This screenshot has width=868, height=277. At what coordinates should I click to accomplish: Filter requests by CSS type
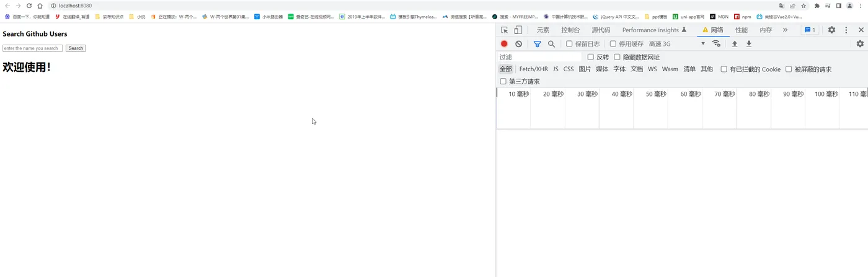[x=569, y=69]
